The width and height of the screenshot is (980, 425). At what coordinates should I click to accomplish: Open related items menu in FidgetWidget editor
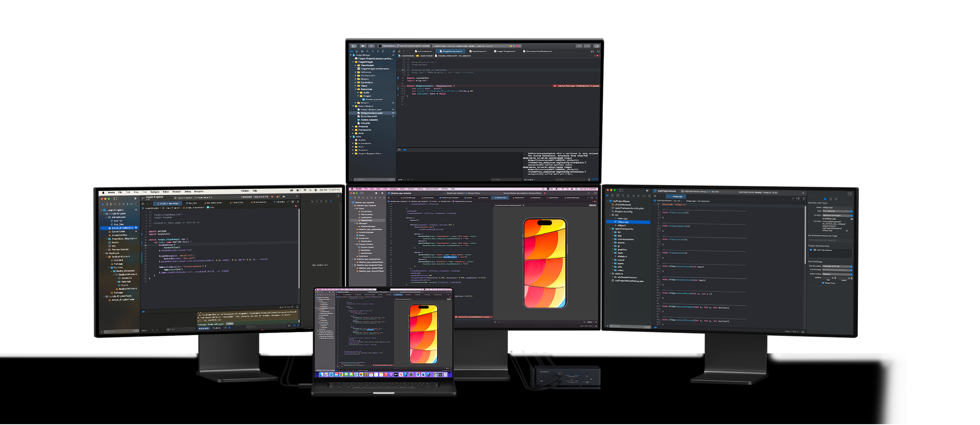click(399, 51)
